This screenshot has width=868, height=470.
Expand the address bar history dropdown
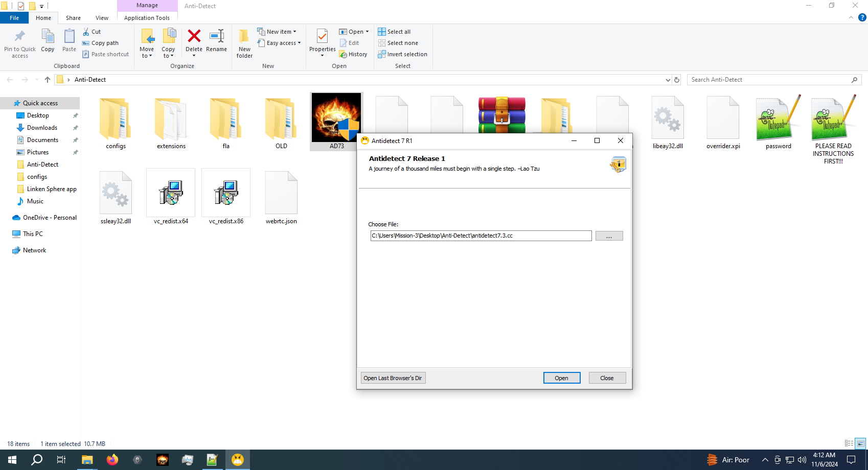[668, 80]
